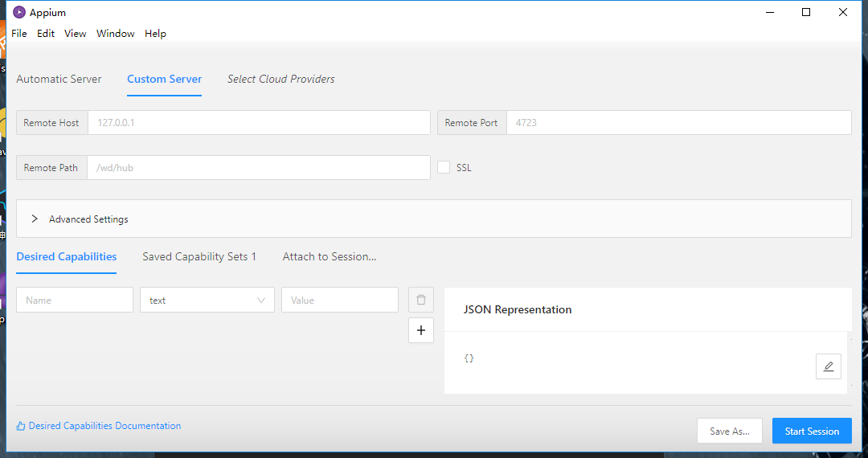Image resolution: width=868 pixels, height=458 pixels.
Task: Click the thumbs-up documentation icon
Action: point(20,426)
